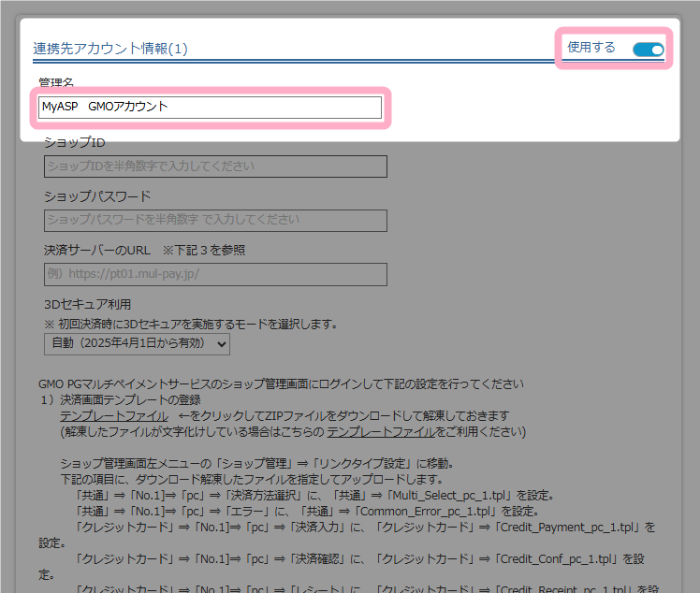Click the red 初回決済時 3Dセキュア notice

point(191,324)
